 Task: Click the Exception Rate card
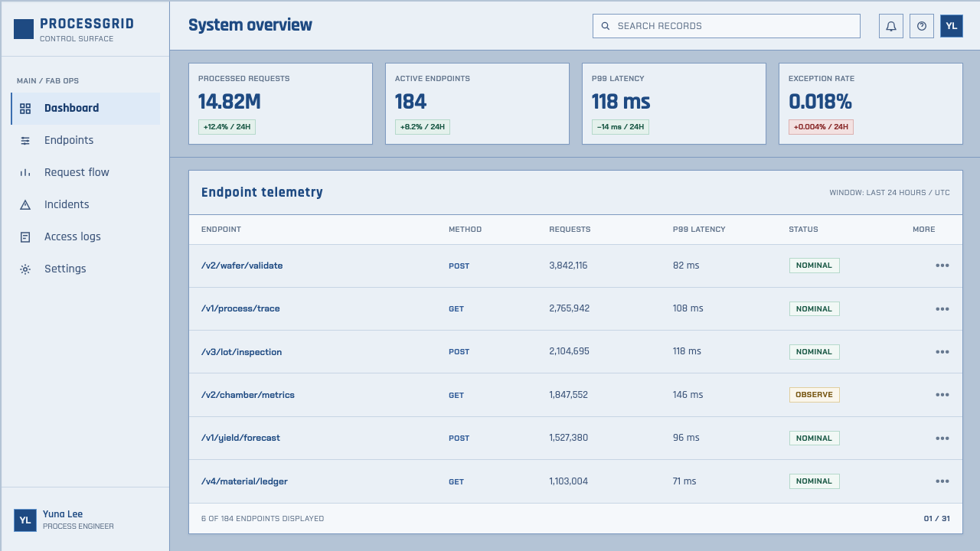pos(871,103)
